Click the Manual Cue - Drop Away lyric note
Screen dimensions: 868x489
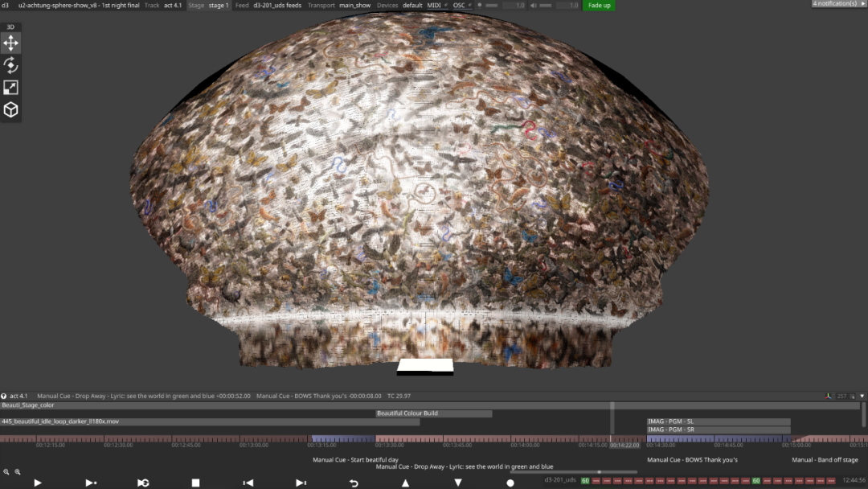[x=465, y=466]
